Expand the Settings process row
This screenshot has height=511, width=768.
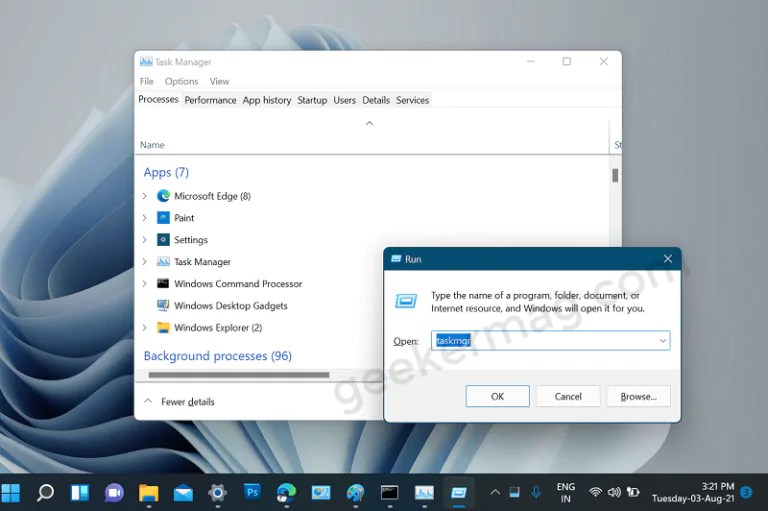coord(144,240)
